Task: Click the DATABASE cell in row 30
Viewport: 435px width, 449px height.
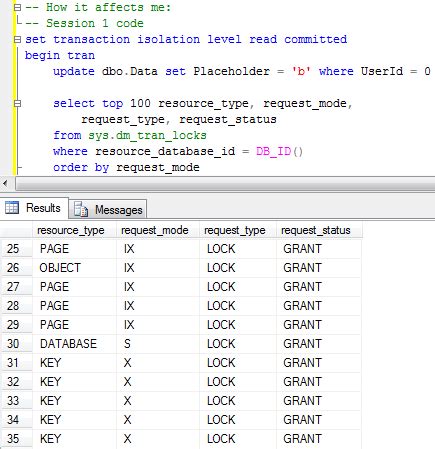Action: [x=74, y=344]
